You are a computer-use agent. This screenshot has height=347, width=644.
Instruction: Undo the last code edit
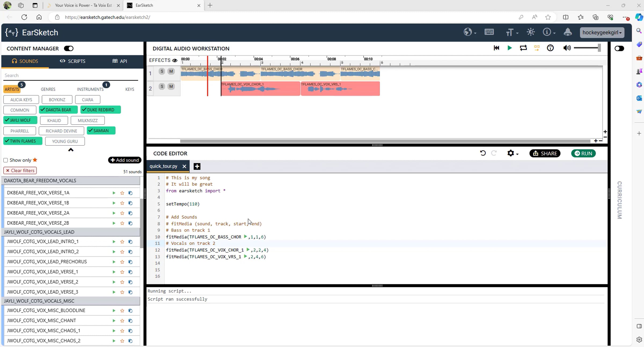[482, 153]
